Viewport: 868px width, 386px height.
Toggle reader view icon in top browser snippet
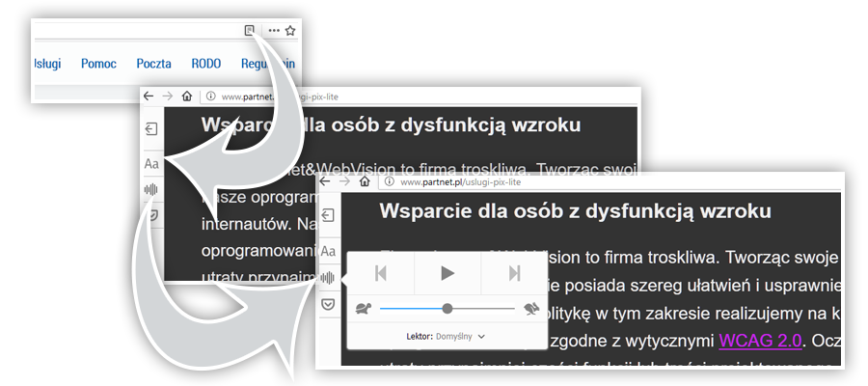[x=250, y=31]
